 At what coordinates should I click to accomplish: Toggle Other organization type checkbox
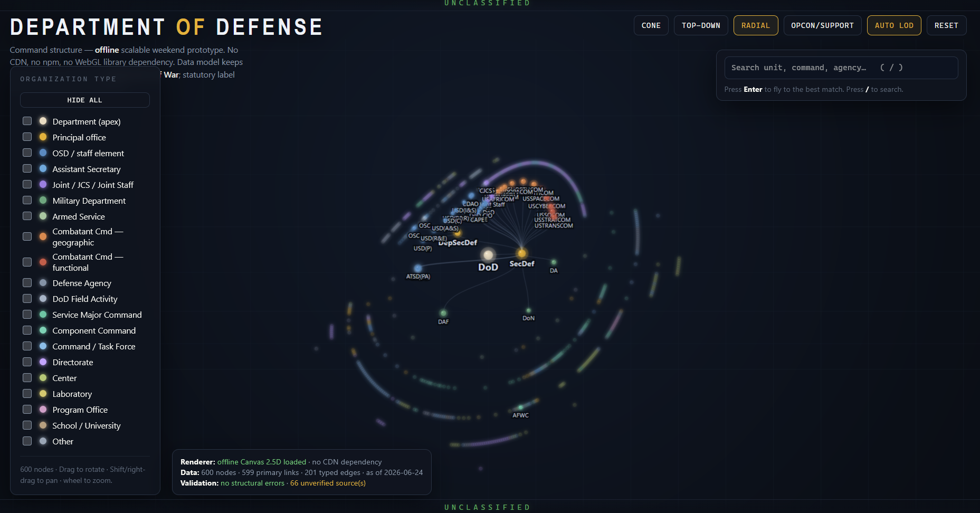pyautogui.click(x=27, y=441)
